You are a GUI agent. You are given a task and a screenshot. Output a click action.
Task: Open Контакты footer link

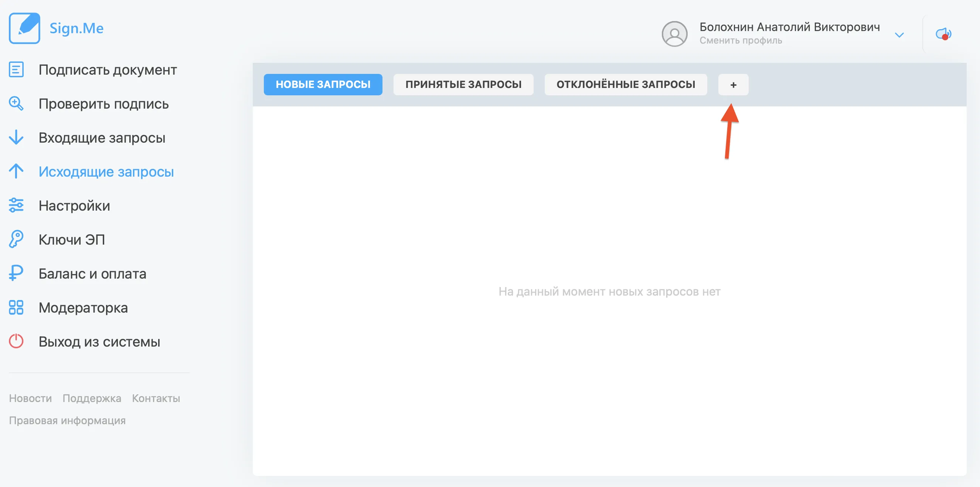(x=156, y=398)
